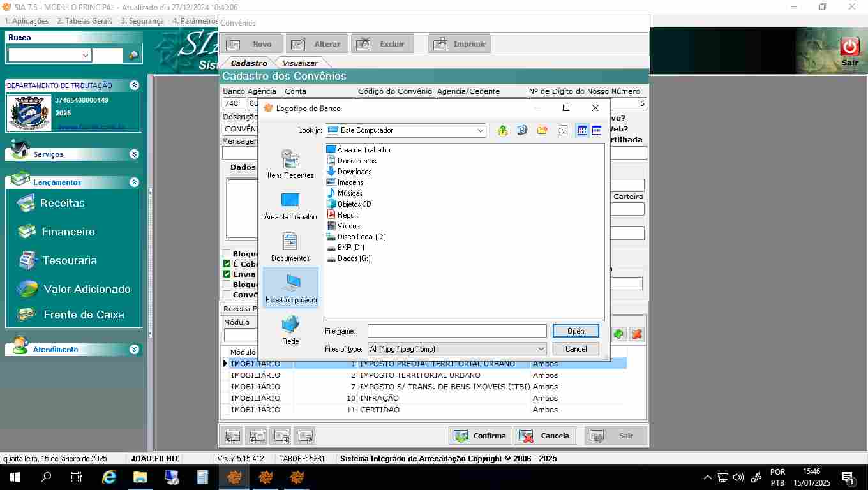Screen dimensions: 868x490
Task: Enable the 'Convê' checkbox
Action: (227, 295)
